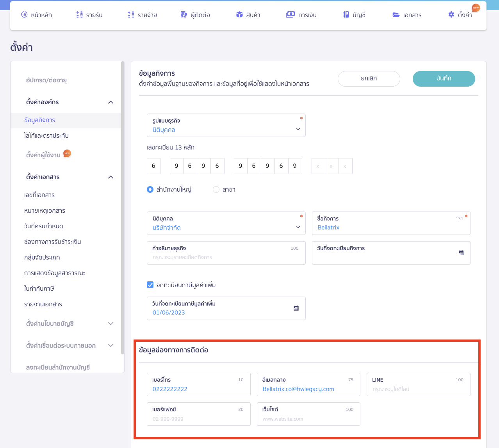Go to logo and stamp settings
This screenshot has height=448, width=499.
tap(46, 136)
